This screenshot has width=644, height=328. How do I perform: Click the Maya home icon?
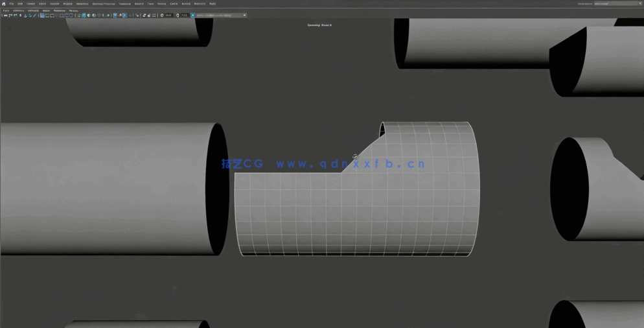point(4,4)
